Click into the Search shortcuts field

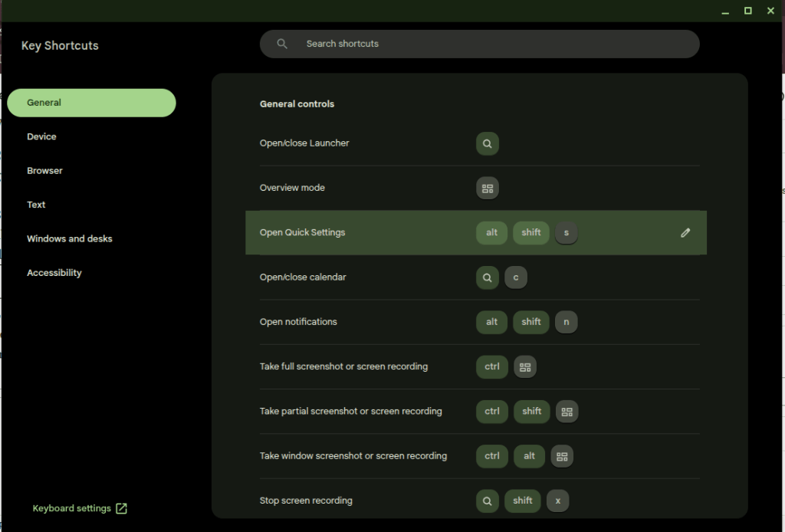(491, 44)
